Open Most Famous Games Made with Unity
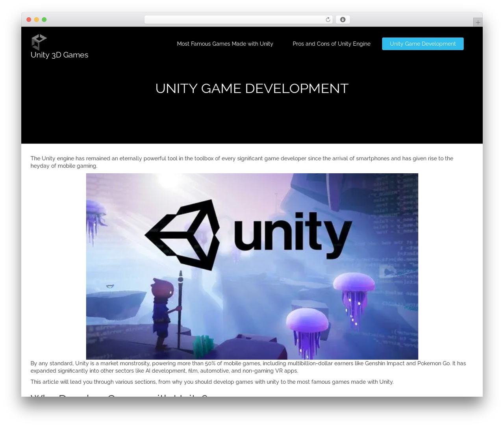This screenshot has height=427, width=504. click(225, 44)
